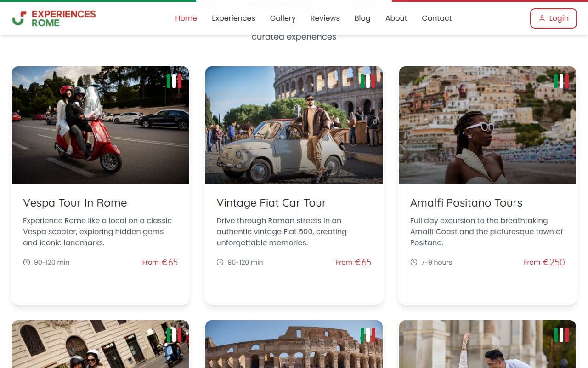
Task: Click the Vintage Fiat description paragraph
Action: [282, 231]
